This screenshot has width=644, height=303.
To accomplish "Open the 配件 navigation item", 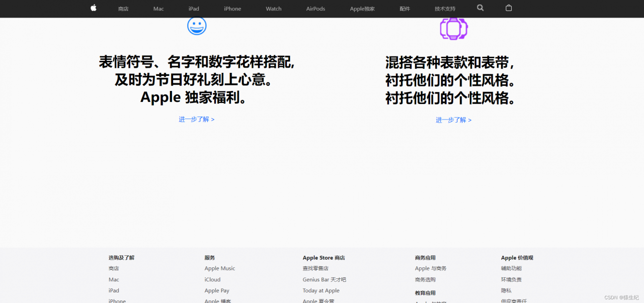I will [x=405, y=9].
